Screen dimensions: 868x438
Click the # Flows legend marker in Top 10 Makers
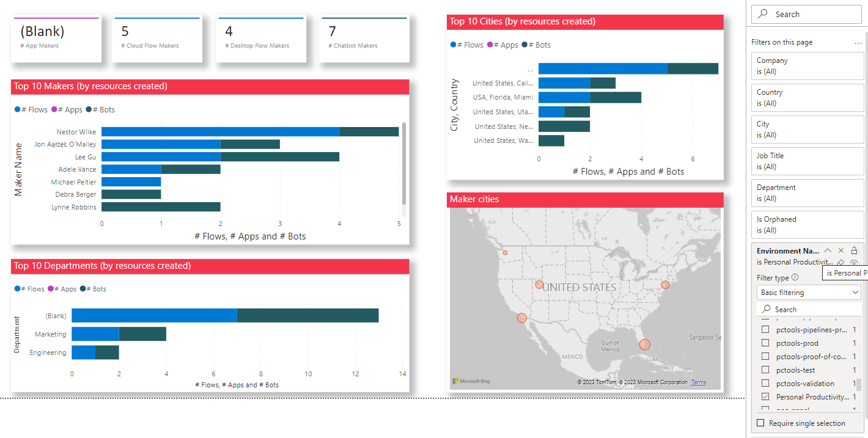pyautogui.click(x=15, y=109)
